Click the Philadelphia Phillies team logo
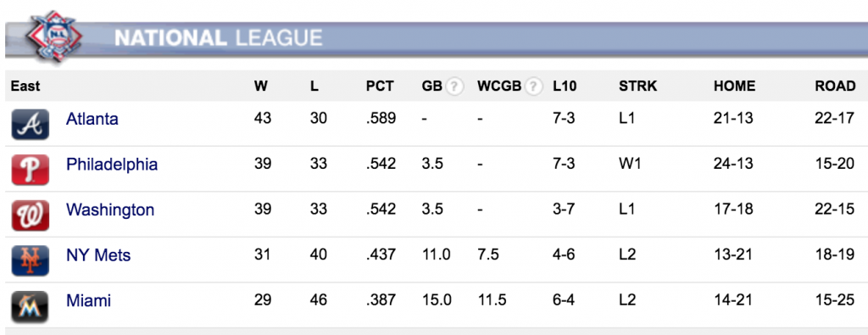The image size is (868, 335). 31,170
